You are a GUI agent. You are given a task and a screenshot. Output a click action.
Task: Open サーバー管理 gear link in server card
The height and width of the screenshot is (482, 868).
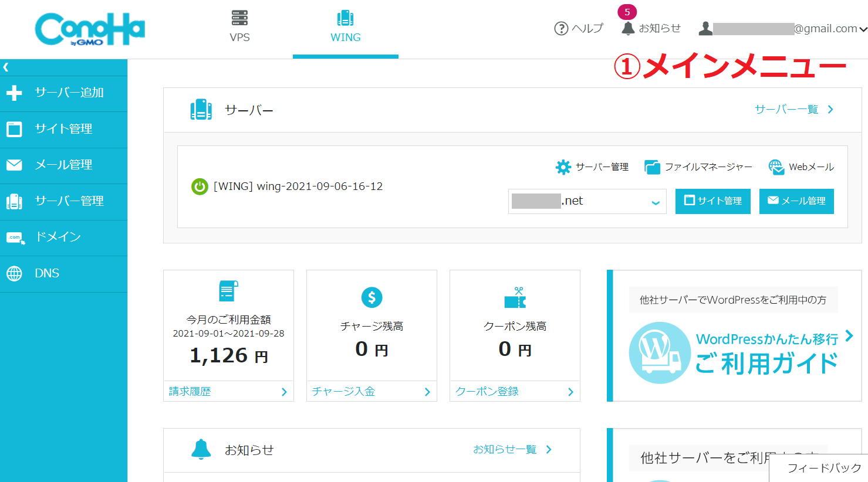point(592,167)
